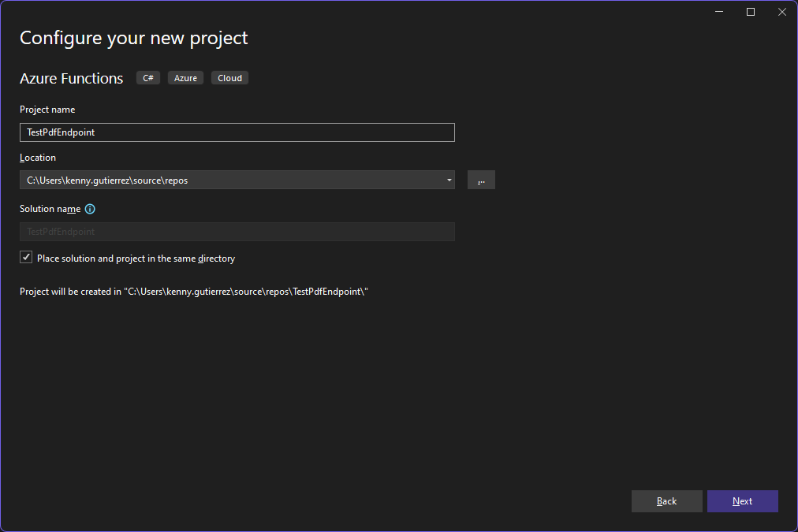Click the Project name label

pos(47,110)
